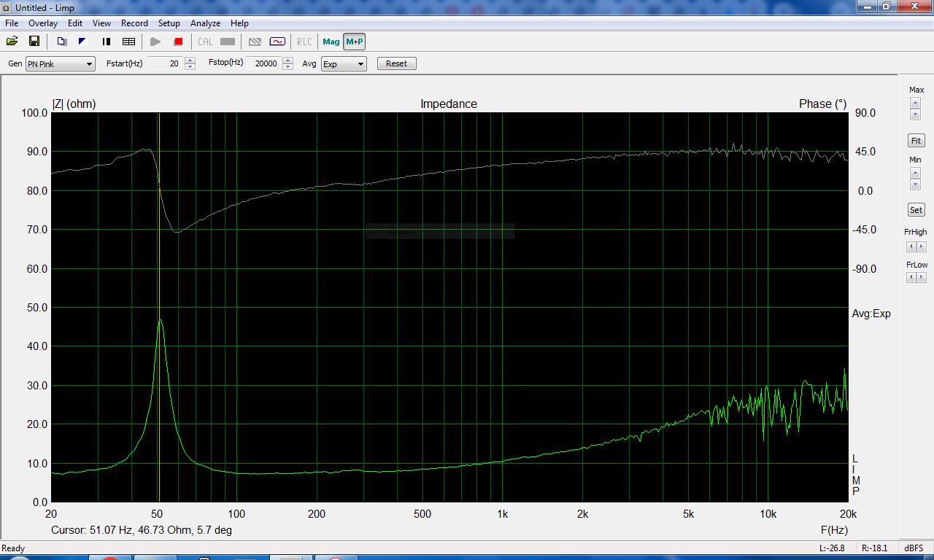
Task: Click the copy icon in the toolbar
Action: [x=61, y=42]
